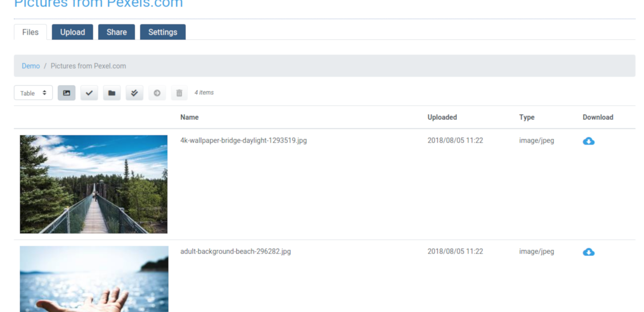Open the beach hand thumbnail
Screen dimensions: 644x312
click(94, 279)
